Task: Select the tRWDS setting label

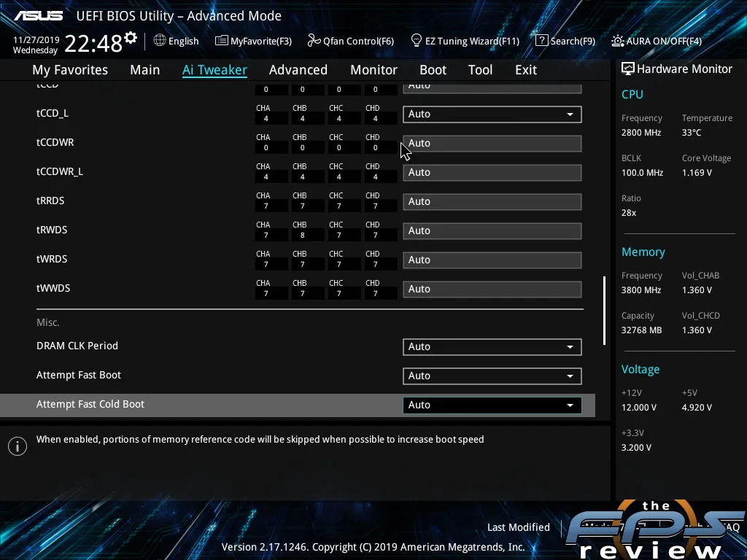Action: (52, 230)
